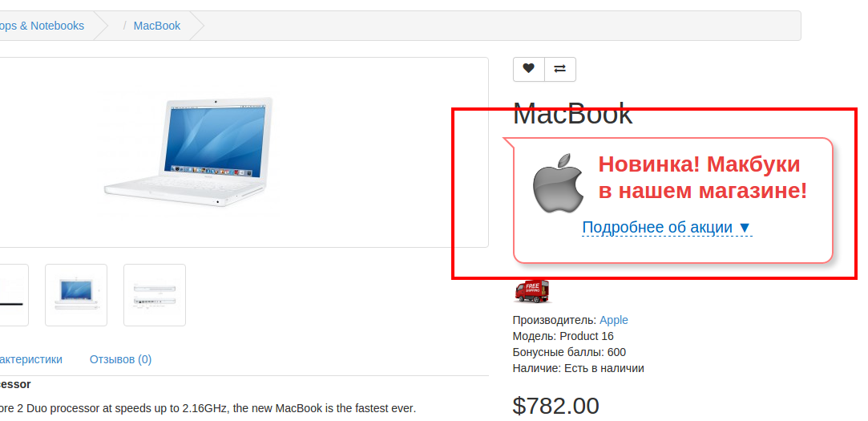This screenshot has height=421, width=868.
Task: Click the compare product arrows icon
Action: 560,69
